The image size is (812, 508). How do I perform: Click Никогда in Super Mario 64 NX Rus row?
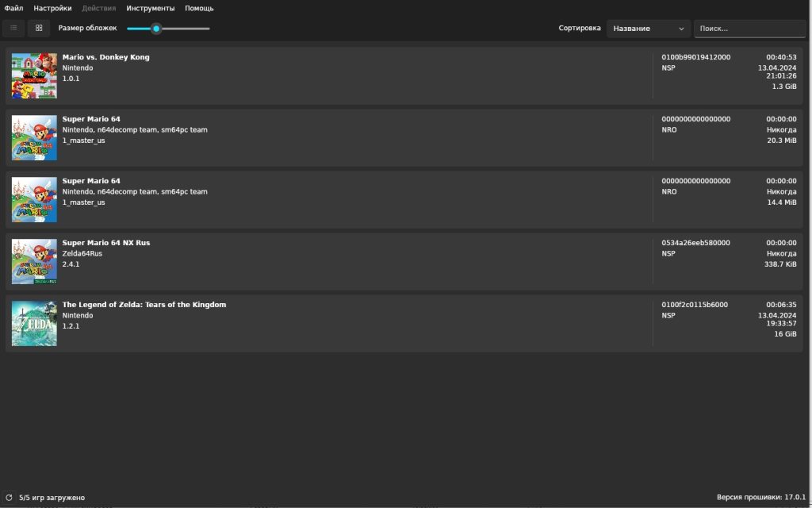click(781, 253)
